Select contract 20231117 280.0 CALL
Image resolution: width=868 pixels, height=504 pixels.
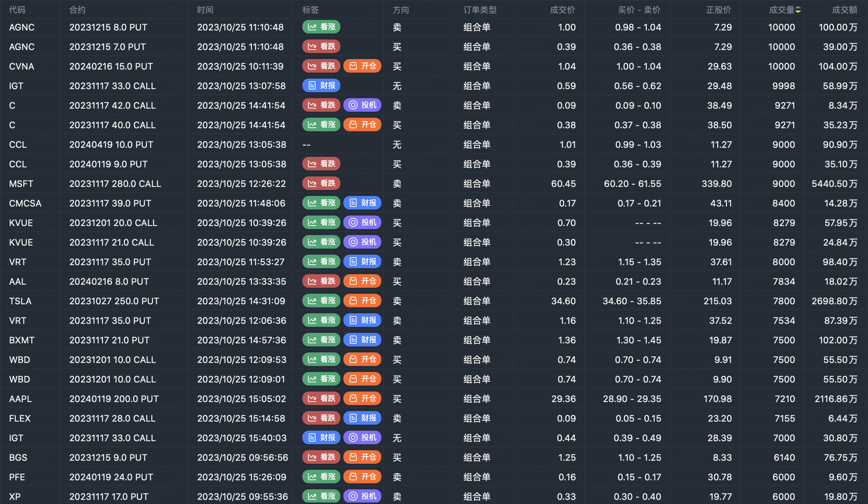tap(115, 184)
